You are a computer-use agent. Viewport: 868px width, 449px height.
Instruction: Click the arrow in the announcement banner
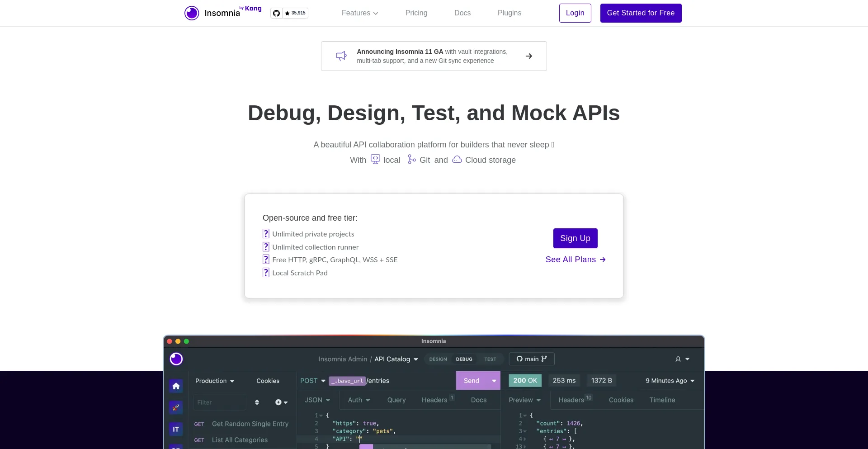[x=528, y=56]
